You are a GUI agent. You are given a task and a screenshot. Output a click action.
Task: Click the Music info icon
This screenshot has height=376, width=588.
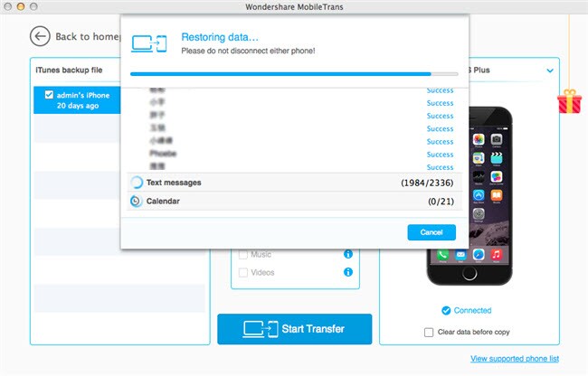coord(348,254)
